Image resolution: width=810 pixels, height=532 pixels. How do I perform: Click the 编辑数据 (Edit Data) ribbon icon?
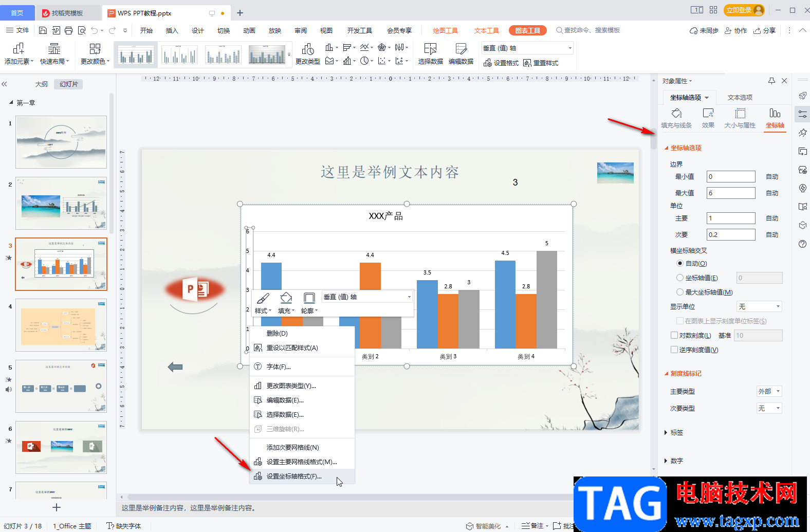click(x=461, y=49)
